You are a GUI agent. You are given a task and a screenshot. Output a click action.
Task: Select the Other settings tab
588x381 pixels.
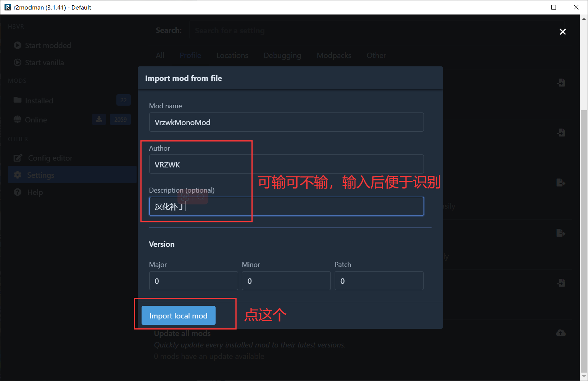point(376,55)
